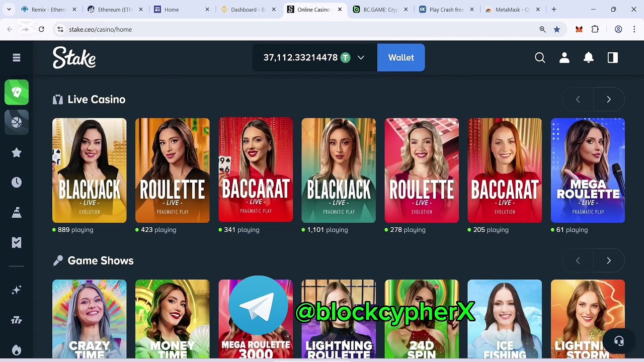The width and height of the screenshot is (644, 362).
Task: Click the '889 playing' count
Action: 75,230
